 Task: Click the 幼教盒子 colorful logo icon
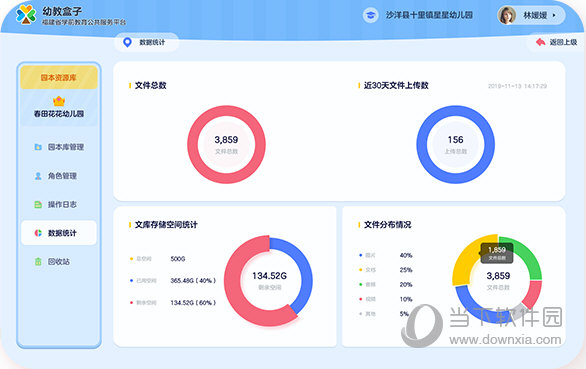click(26, 15)
